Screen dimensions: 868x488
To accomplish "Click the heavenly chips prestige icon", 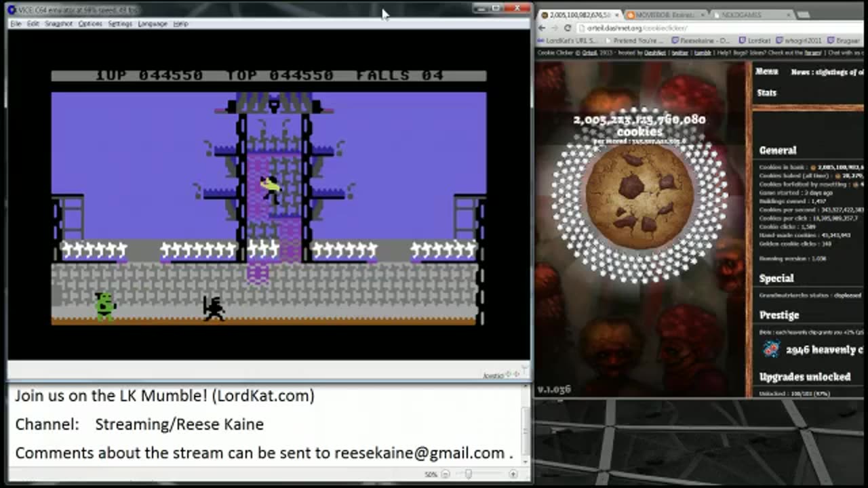I will [x=771, y=349].
